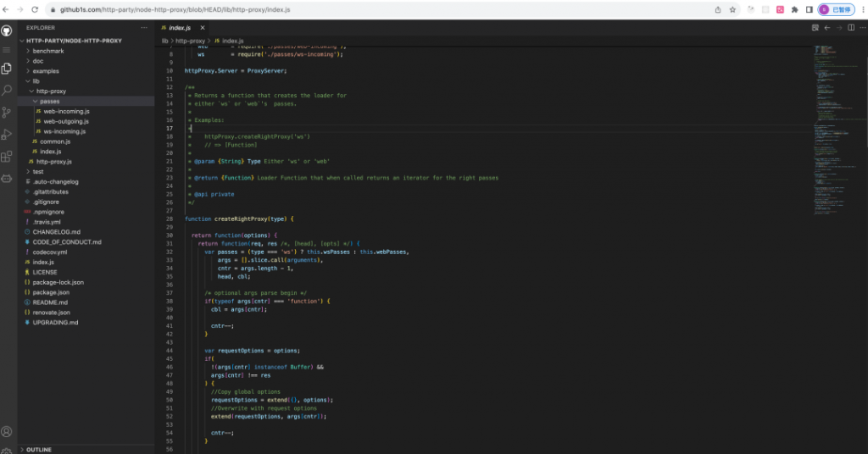Open ws-incoming.js file
This screenshot has height=454, width=868.
[86, 131]
